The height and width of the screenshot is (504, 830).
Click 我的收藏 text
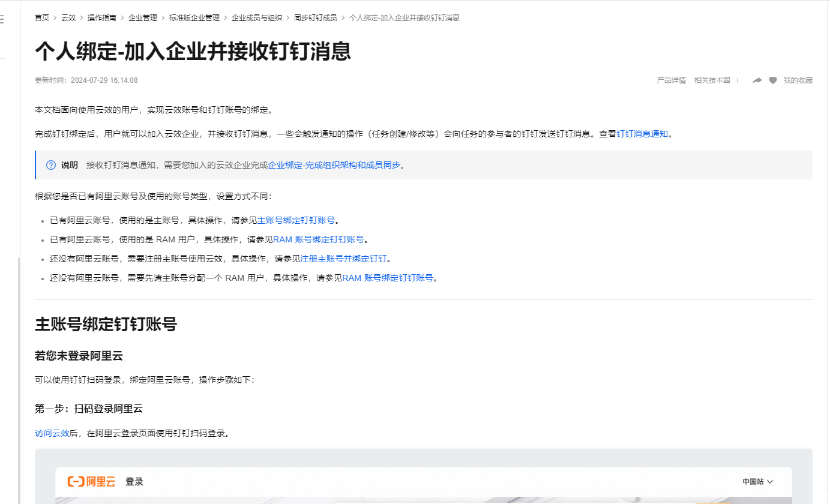[798, 80]
